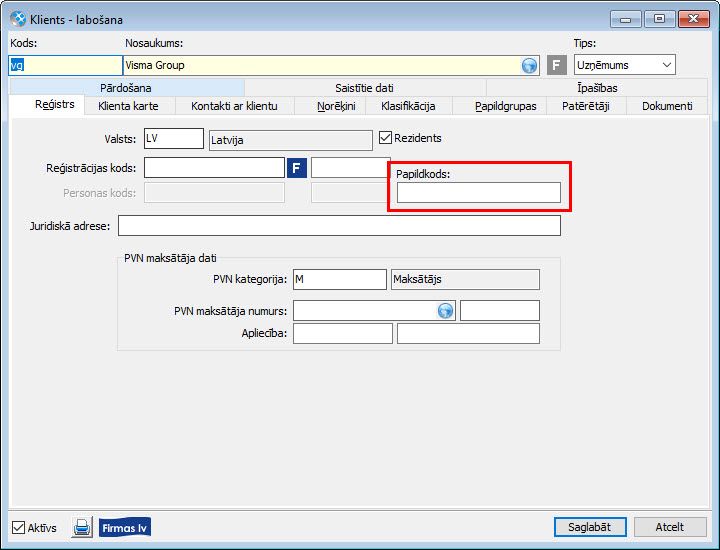Switch to the Saistītie dati tab
Screen dimensions: 720x550
(364, 88)
